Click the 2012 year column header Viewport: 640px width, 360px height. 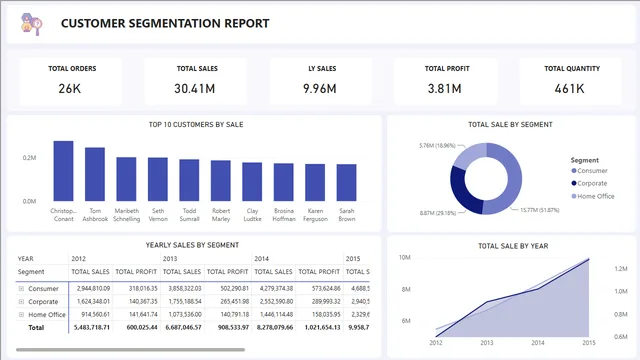[78, 259]
